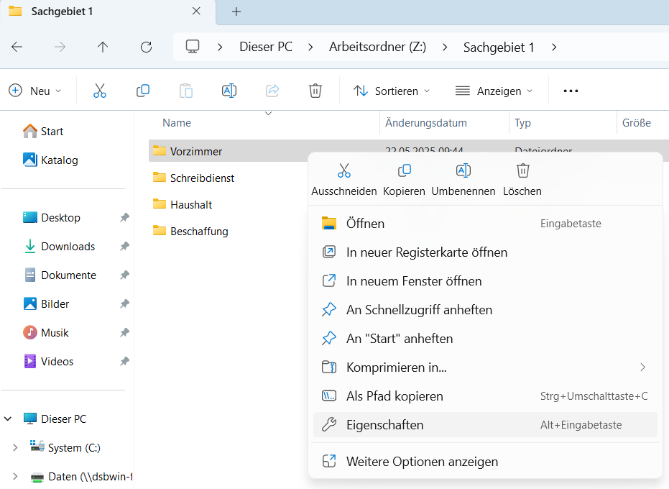
Task: Click the toolbar delete trash icon
Action: click(315, 90)
